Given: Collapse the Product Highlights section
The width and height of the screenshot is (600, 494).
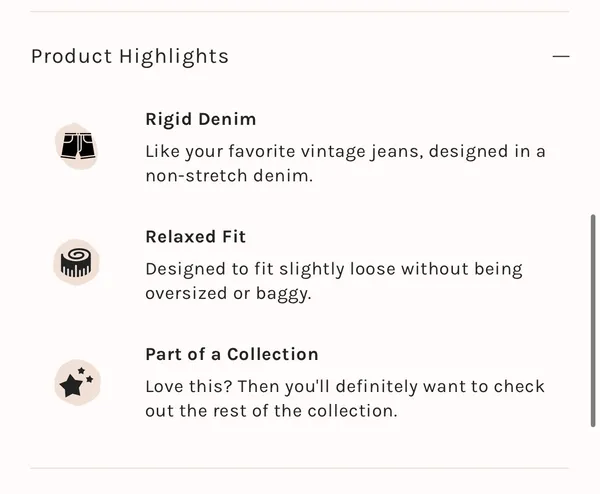Looking at the screenshot, I should tap(561, 56).
